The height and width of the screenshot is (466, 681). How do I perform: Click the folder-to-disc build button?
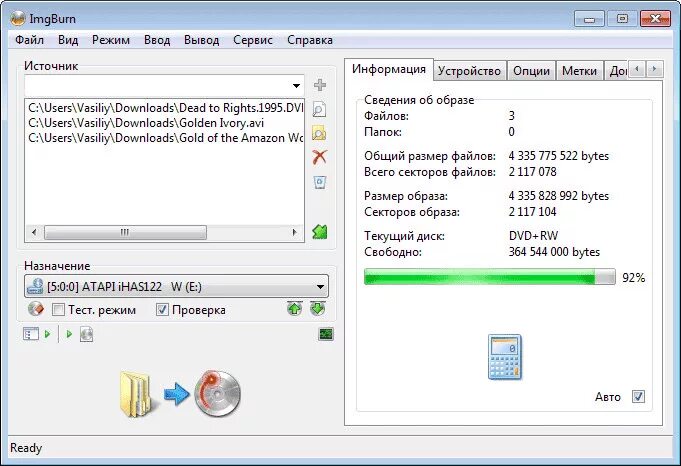pos(180,394)
